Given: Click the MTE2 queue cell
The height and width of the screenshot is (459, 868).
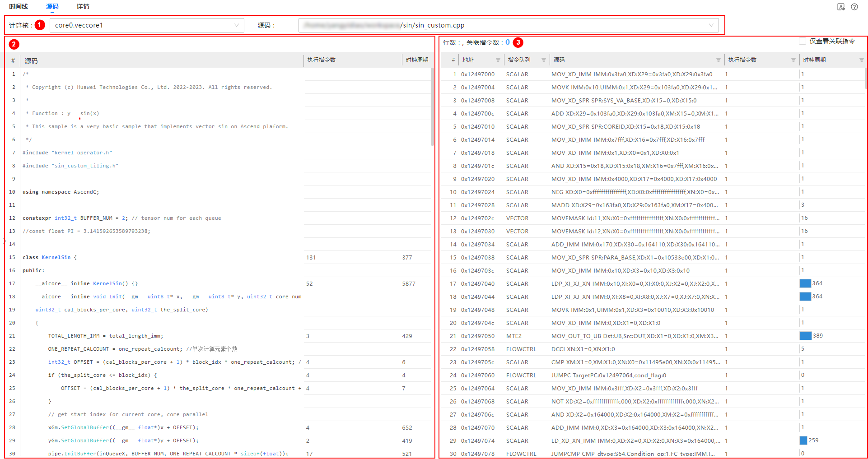Looking at the screenshot, I should [514, 336].
